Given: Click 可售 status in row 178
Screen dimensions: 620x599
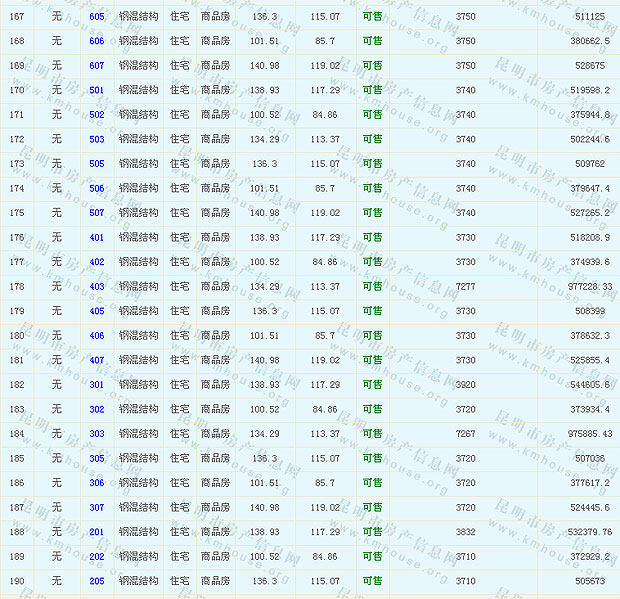Looking at the screenshot, I should click(x=372, y=286).
